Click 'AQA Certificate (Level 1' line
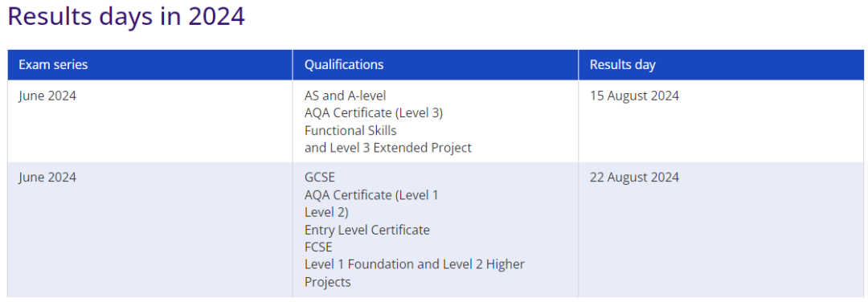868x302 pixels. click(371, 195)
